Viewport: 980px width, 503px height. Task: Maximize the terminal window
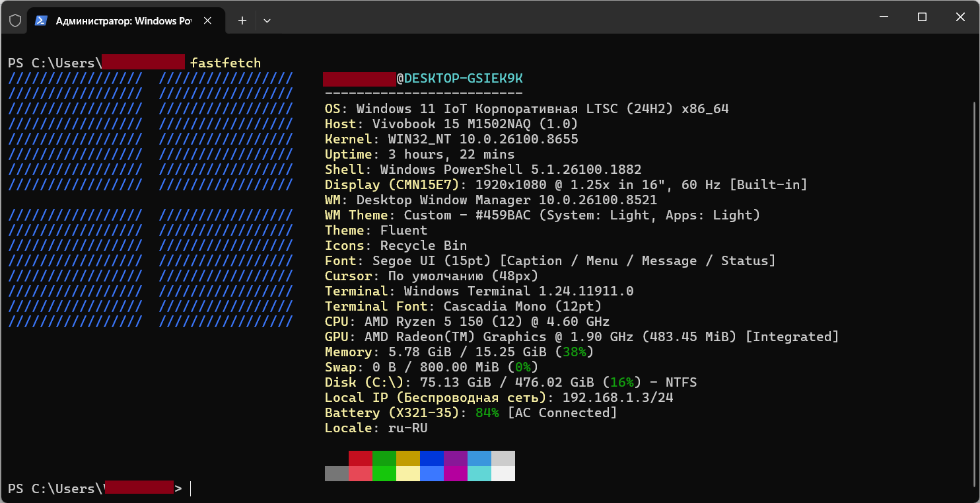(923, 17)
